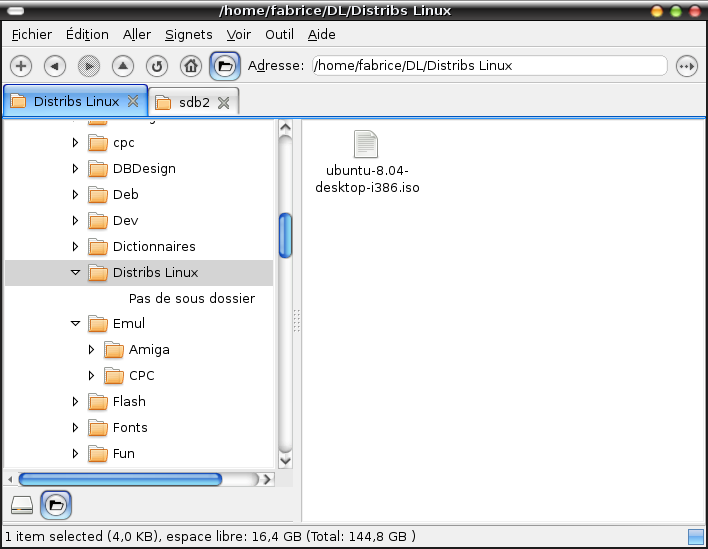Expand the Dev folder node
The width and height of the screenshot is (708, 549).
pyautogui.click(x=75, y=220)
